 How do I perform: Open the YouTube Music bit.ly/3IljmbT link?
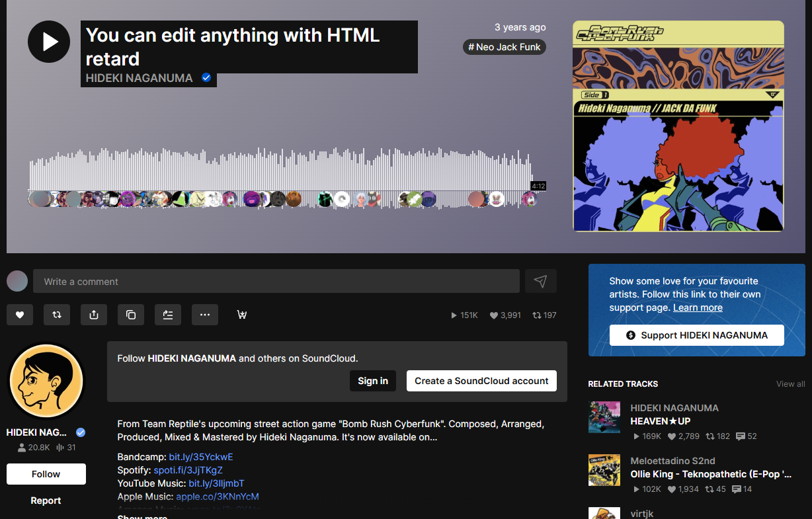(217, 483)
